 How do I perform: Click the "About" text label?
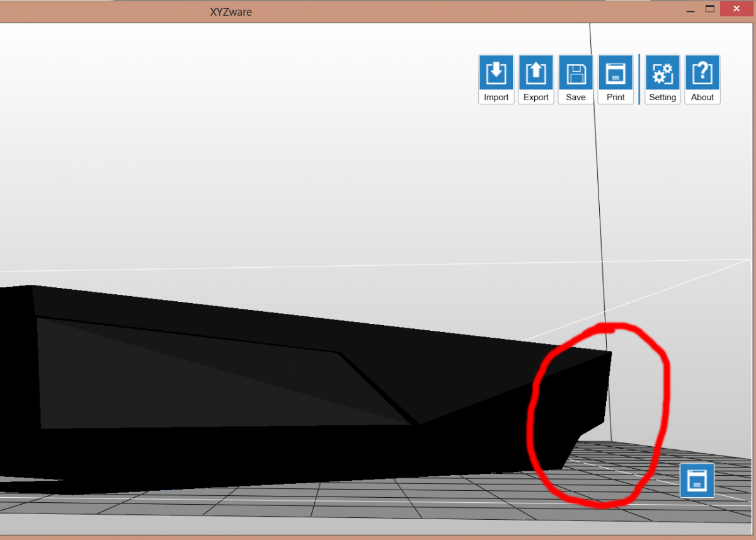702,98
